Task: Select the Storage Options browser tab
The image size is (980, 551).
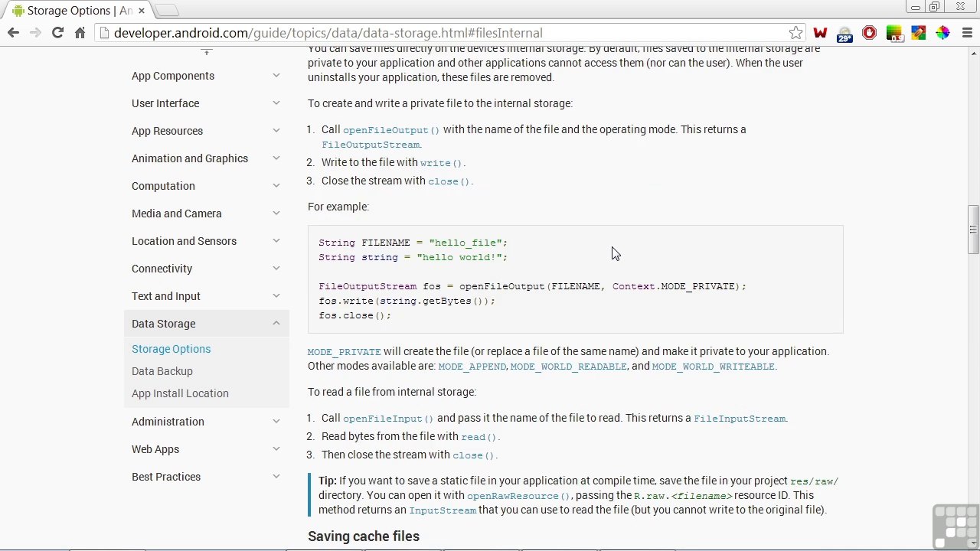Action: 77,11
